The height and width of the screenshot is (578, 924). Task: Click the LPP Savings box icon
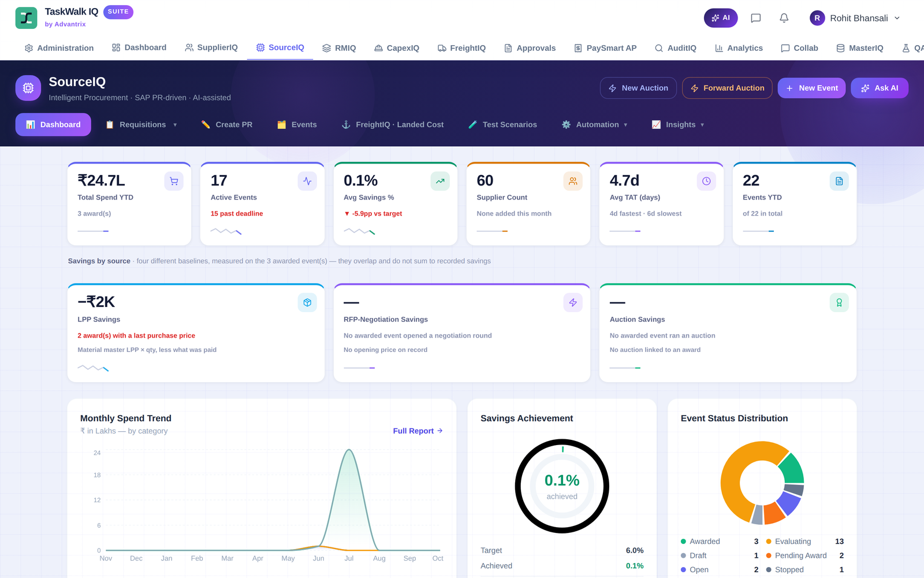click(307, 302)
